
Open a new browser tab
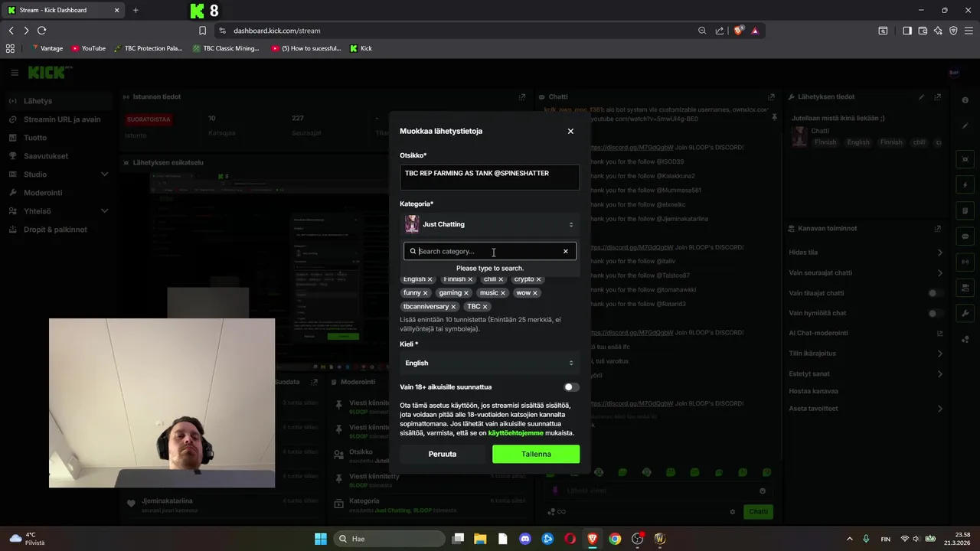coord(136,10)
